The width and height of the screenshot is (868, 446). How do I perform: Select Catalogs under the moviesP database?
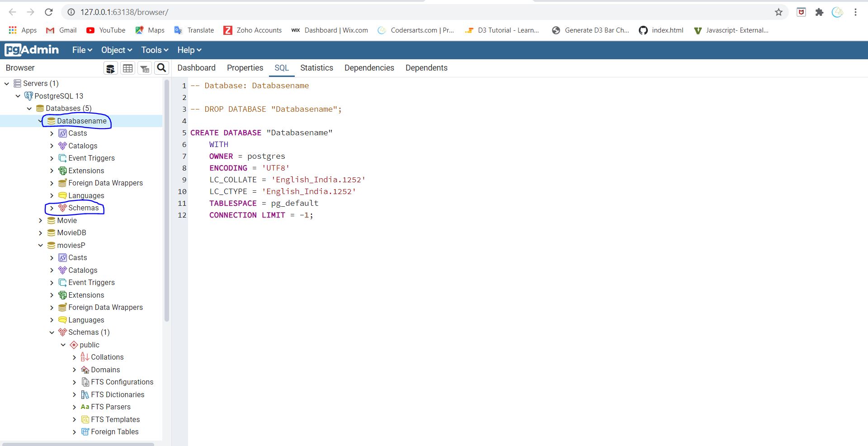tap(83, 270)
